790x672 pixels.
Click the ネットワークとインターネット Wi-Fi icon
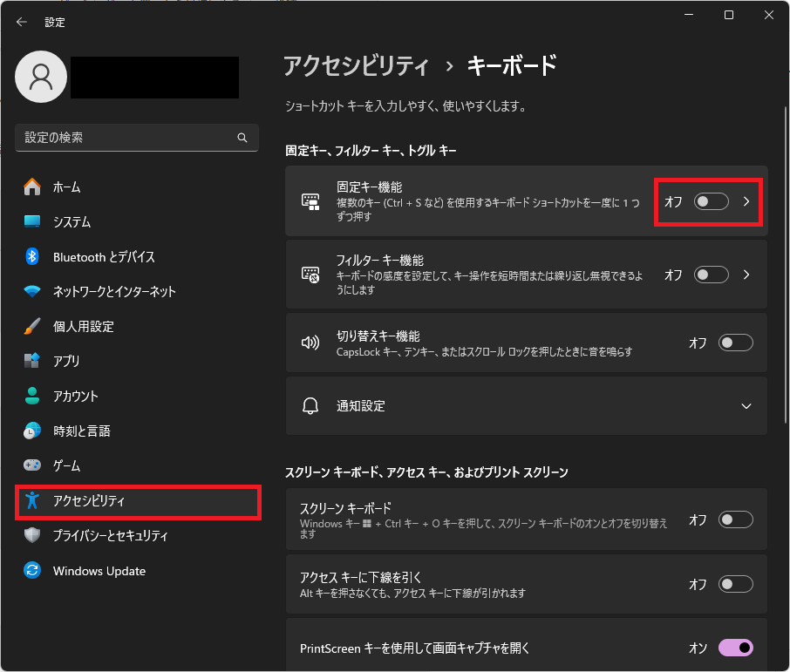32,292
